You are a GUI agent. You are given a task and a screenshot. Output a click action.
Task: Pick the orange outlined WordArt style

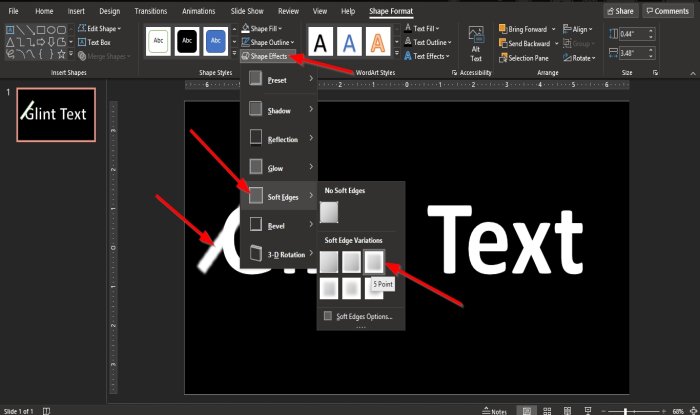(378, 42)
